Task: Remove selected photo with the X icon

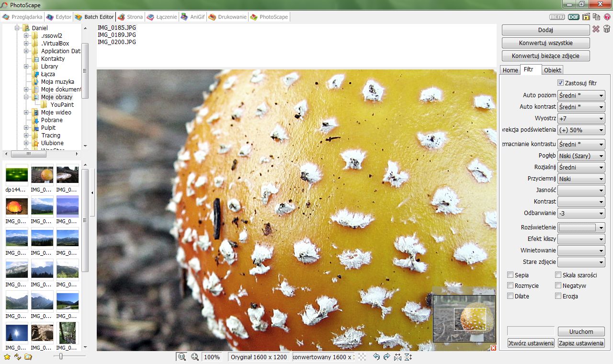Action: (596, 29)
